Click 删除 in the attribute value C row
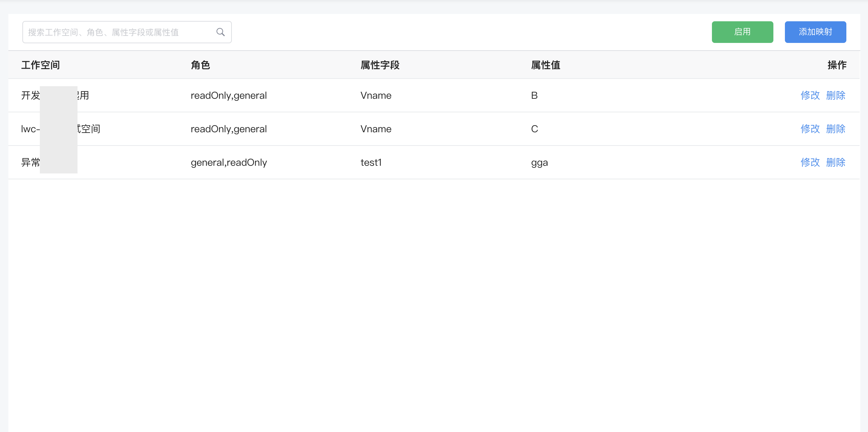 836,129
